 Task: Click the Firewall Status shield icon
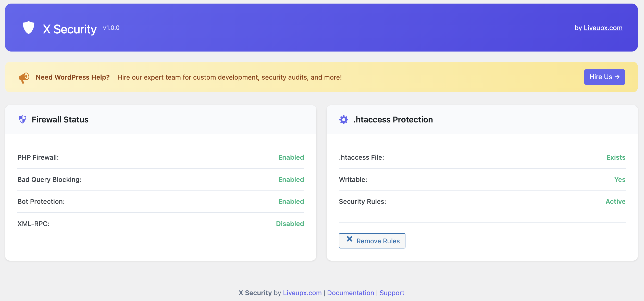click(22, 119)
